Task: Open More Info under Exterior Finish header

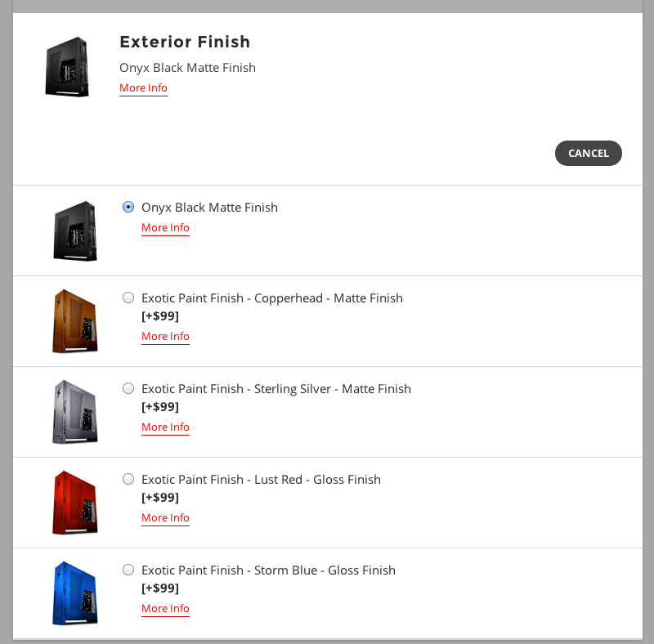Action: coord(143,88)
